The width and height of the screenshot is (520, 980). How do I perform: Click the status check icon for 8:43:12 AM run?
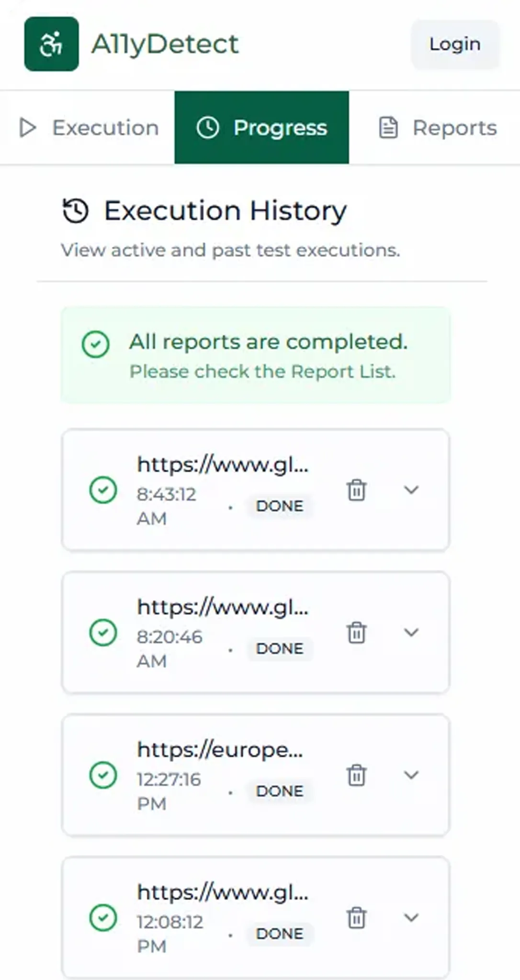pyautogui.click(x=103, y=490)
